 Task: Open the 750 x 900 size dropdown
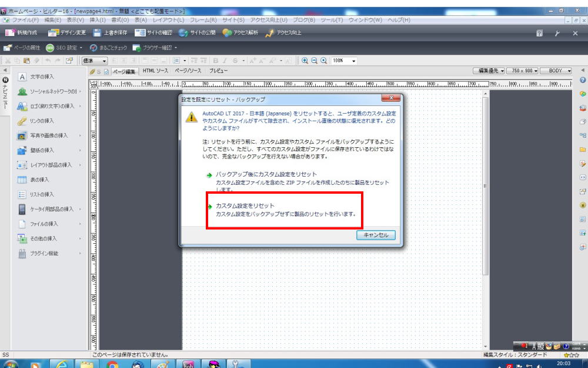[x=522, y=71]
